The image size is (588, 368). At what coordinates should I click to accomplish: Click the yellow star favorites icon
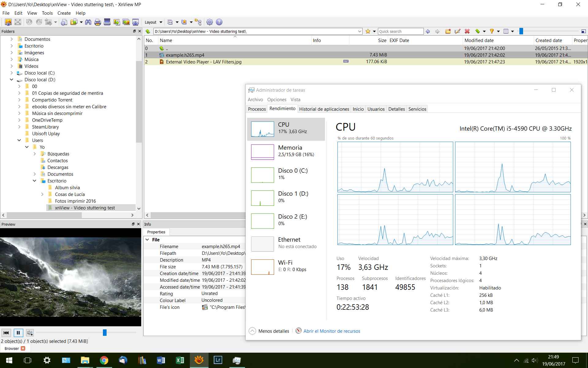point(368,31)
